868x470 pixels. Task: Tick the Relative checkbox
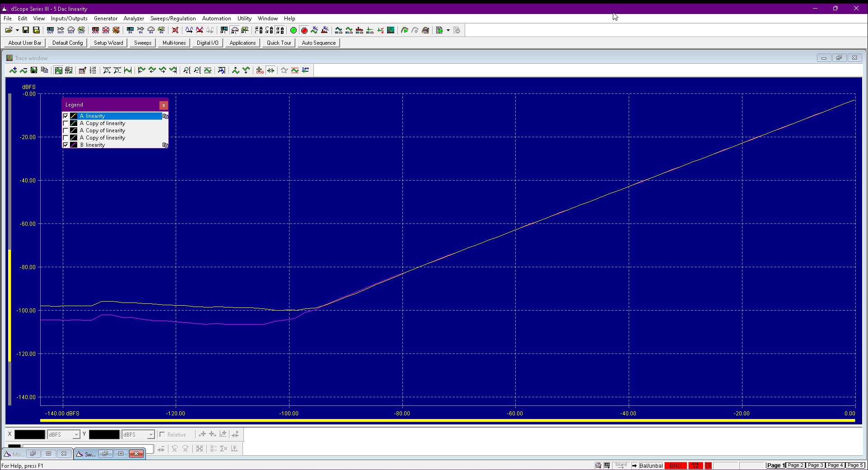tap(162, 434)
